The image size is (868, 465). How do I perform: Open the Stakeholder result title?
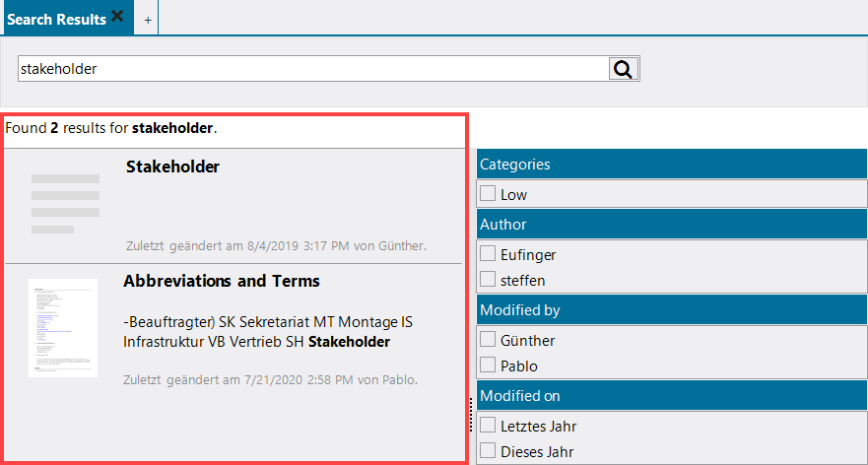(x=172, y=166)
